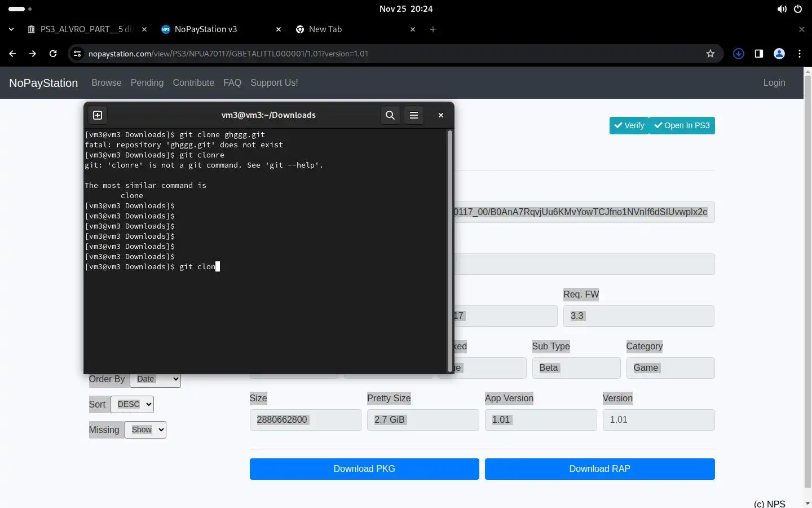Click the 'fatal: repository' error line
The image size is (812, 508).
[x=184, y=144]
